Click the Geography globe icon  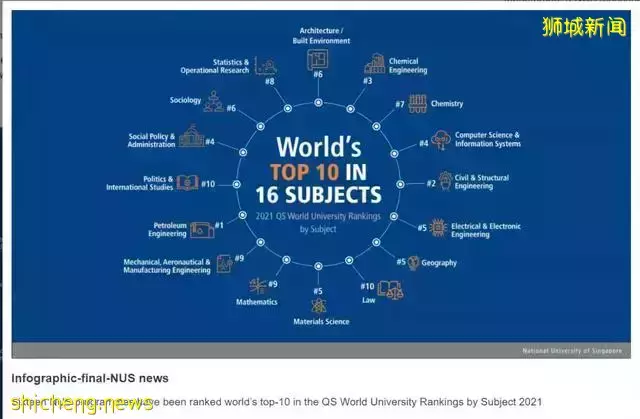point(413,263)
